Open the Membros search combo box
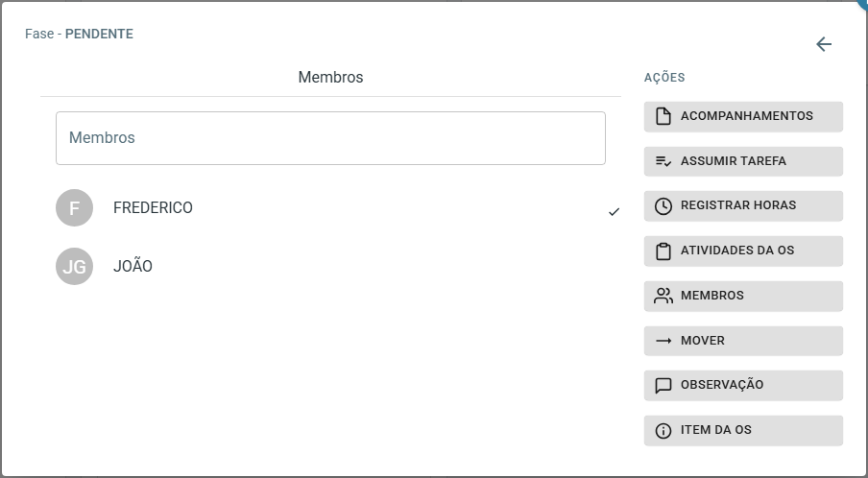This screenshot has height=478, width=868. pyautogui.click(x=330, y=138)
